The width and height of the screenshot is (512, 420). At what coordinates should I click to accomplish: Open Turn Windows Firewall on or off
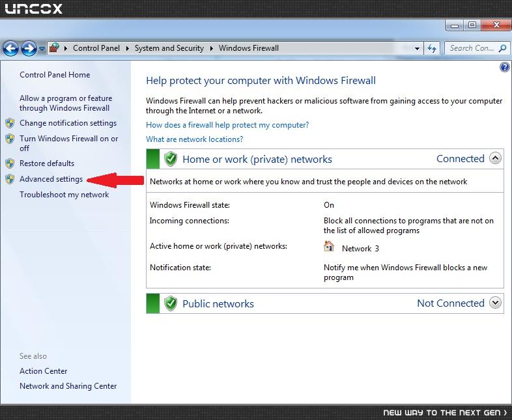[x=68, y=143]
